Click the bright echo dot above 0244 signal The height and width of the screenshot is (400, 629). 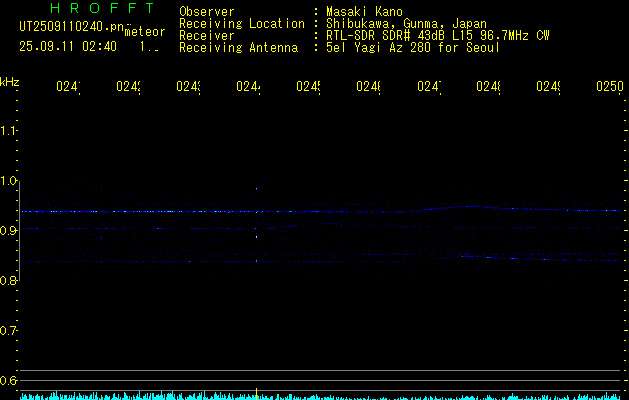256,188
